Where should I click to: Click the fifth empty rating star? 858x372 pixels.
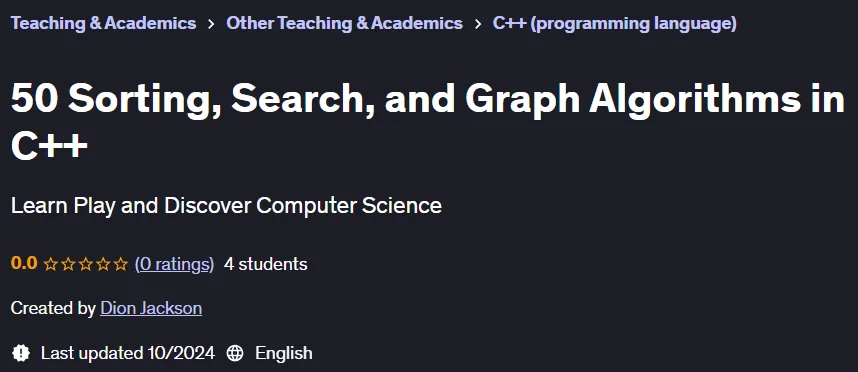[x=121, y=265]
